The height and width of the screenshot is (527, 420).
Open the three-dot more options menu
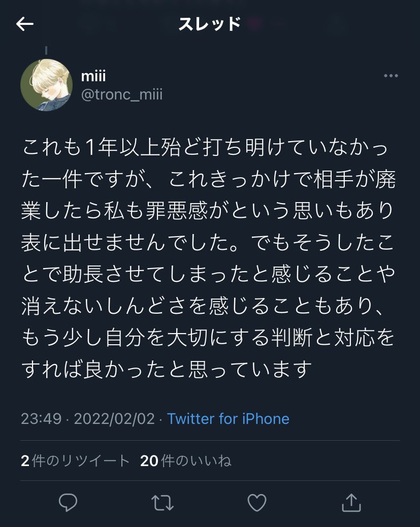(x=391, y=76)
